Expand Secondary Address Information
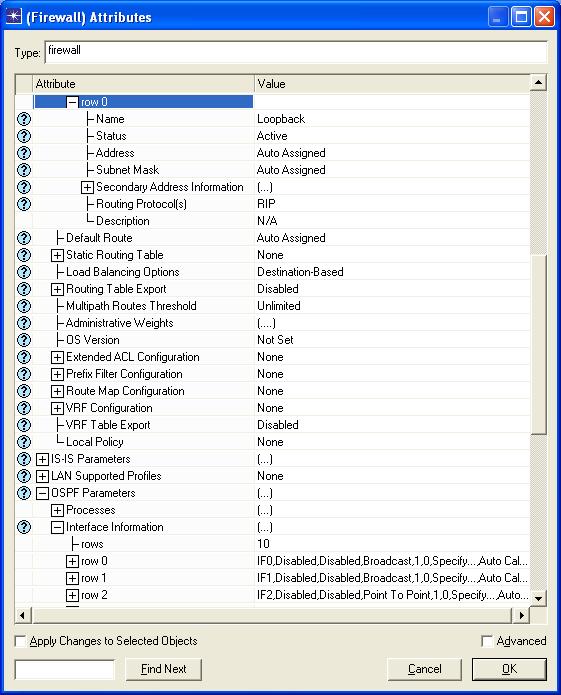Viewport: 561px width, 695px height. pos(87,187)
